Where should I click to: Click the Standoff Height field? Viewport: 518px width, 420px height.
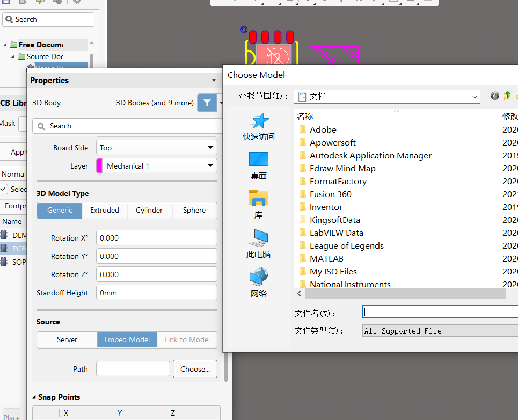[x=157, y=293]
